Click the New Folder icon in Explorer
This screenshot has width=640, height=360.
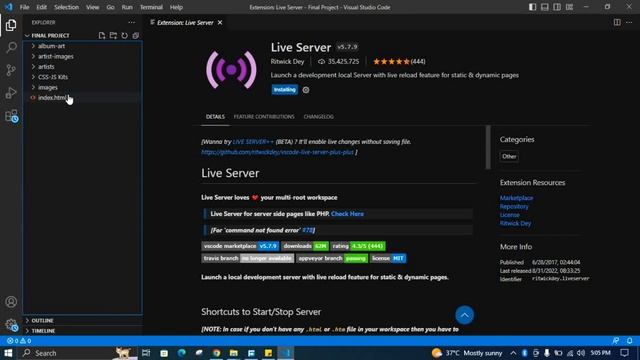(113, 36)
